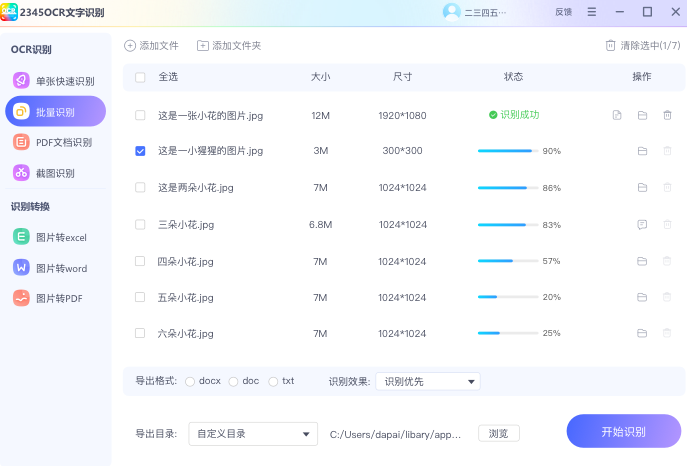Select the 图片转PDF conversion tool
Image resolution: width=687 pixels, height=466 pixels.
55,298
